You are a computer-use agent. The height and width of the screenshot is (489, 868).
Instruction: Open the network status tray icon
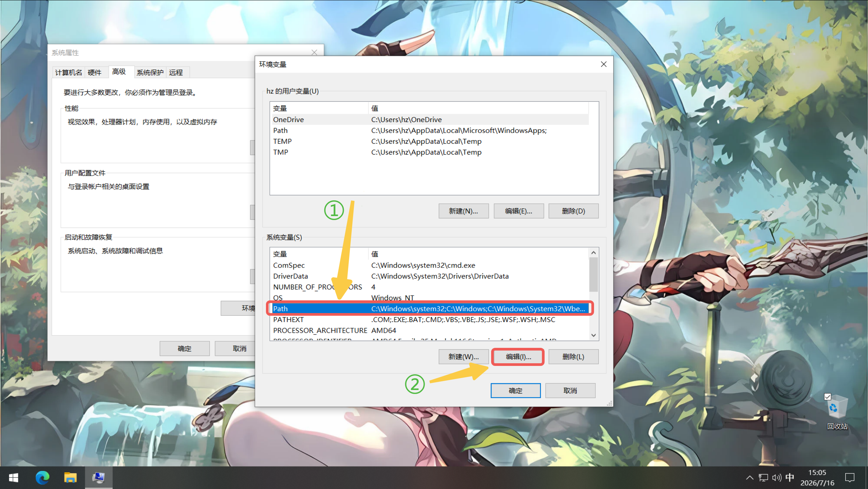tap(763, 478)
